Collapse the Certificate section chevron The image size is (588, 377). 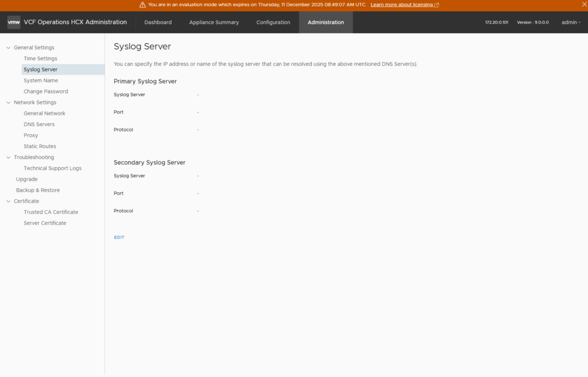pos(8,201)
